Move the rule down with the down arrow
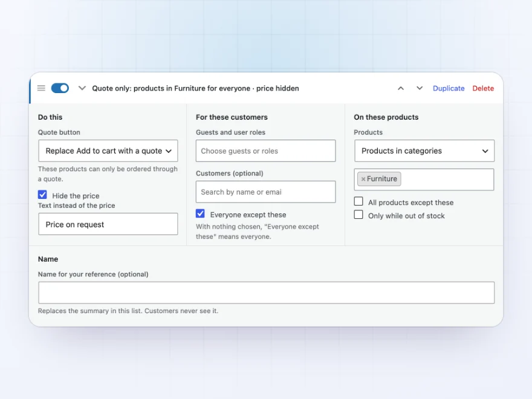The image size is (532, 399). (x=420, y=88)
